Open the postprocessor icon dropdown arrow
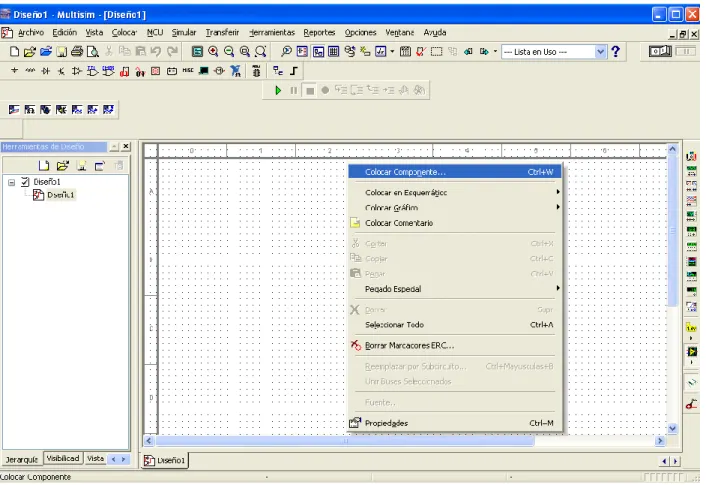Image resolution: width=706 pixels, height=485 pixels. [392, 52]
